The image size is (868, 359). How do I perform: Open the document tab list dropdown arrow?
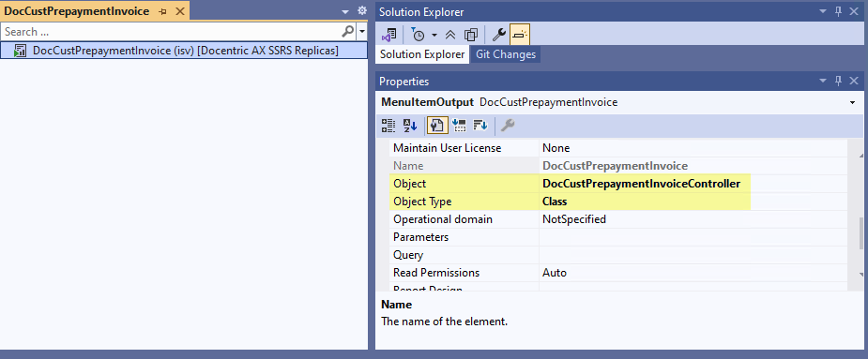click(345, 11)
